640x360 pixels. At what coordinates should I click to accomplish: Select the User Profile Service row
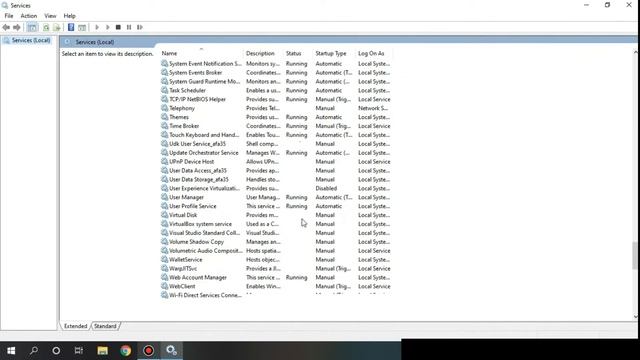[x=276, y=206]
